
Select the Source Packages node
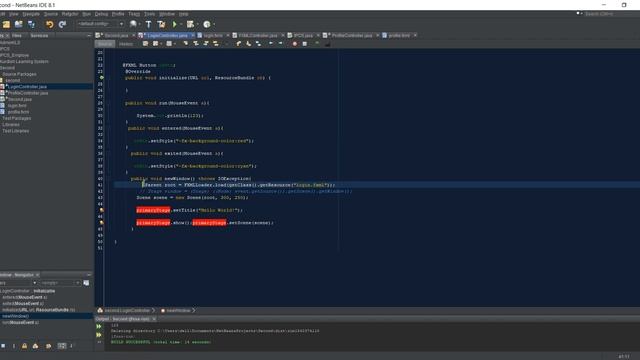[19, 74]
